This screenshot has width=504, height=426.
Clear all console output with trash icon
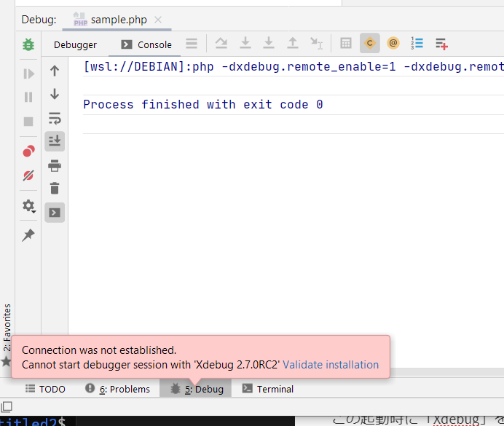pos(55,189)
